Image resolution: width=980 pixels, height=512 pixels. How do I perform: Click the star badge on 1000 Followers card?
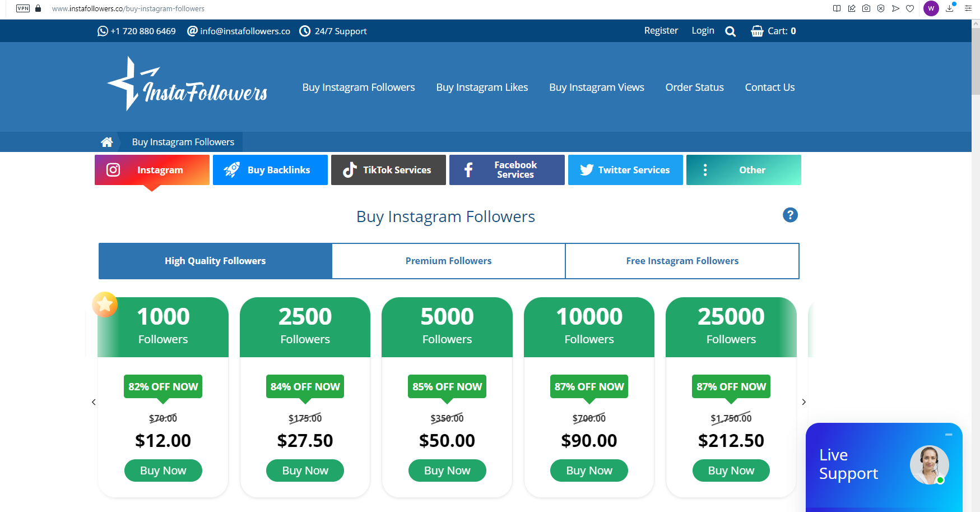tap(105, 305)
